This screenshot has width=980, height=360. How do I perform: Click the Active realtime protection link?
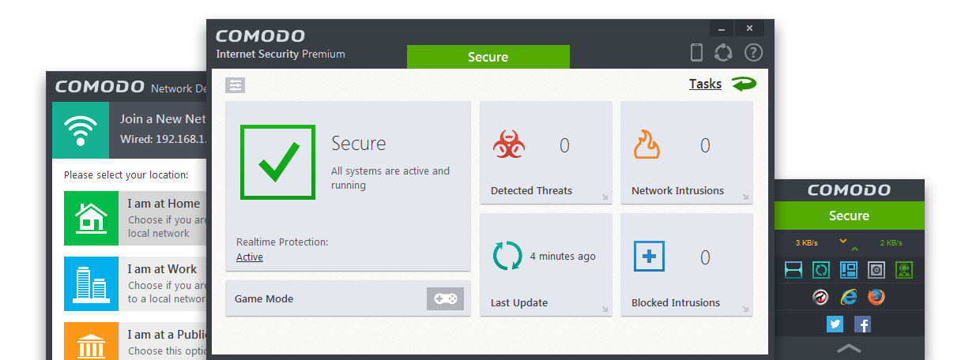[250, 257]
